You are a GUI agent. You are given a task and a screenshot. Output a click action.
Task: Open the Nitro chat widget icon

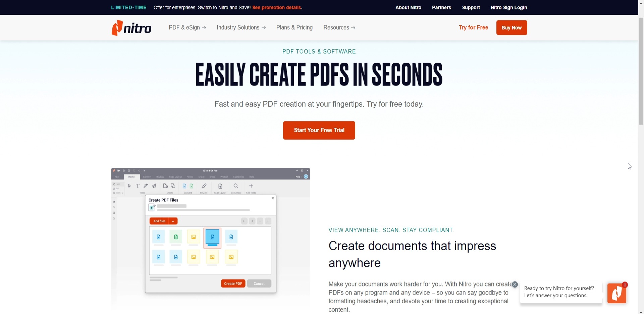(x=616, y=293)
